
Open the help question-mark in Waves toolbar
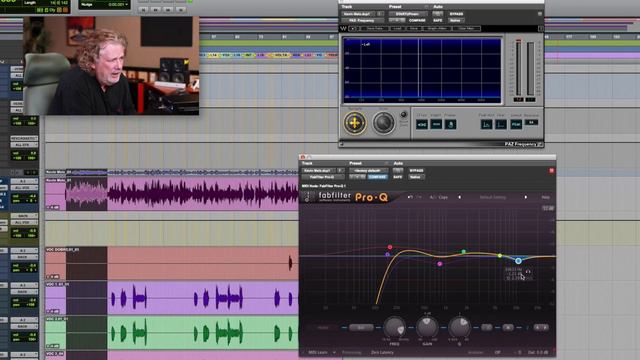click(x=540, y=29)
